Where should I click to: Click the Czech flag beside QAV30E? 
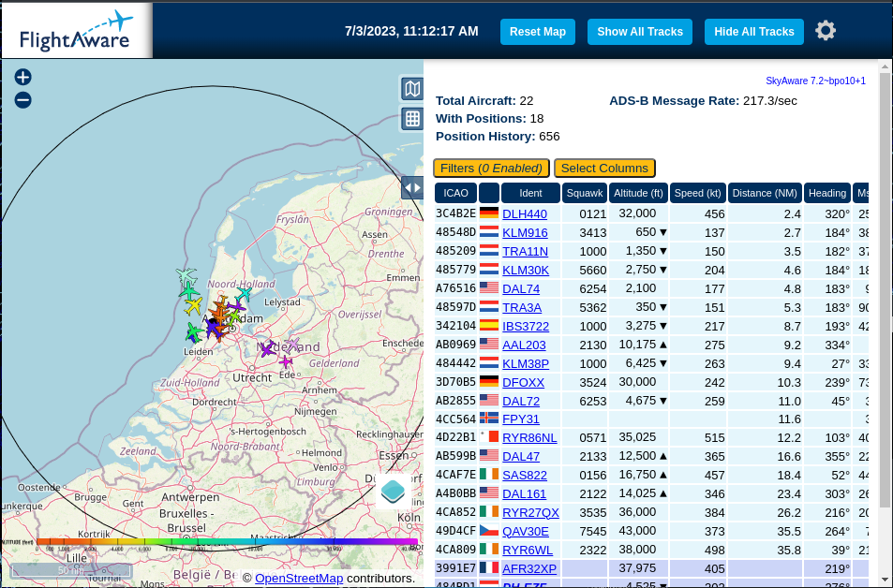tap(488, 531)
